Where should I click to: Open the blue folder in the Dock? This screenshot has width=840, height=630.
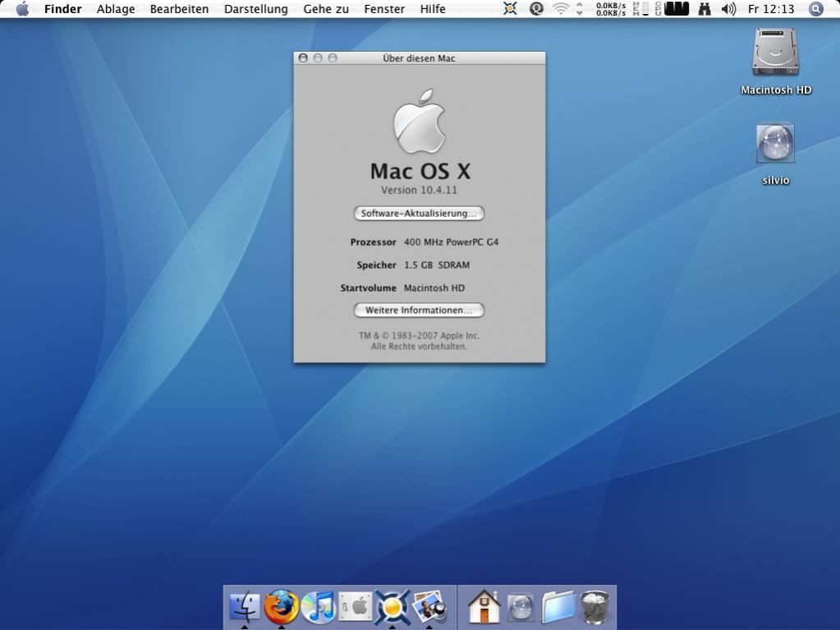coord(558,608)
